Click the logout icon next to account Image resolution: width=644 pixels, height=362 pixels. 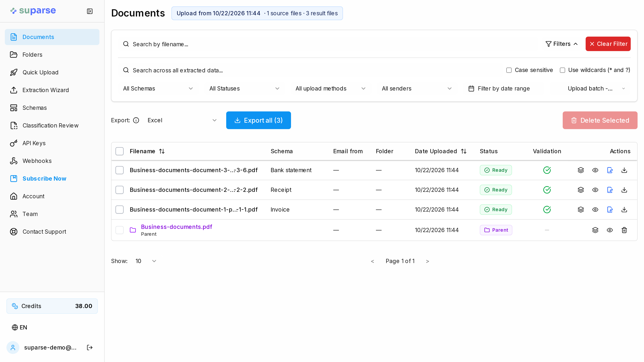tap(90, 348)
